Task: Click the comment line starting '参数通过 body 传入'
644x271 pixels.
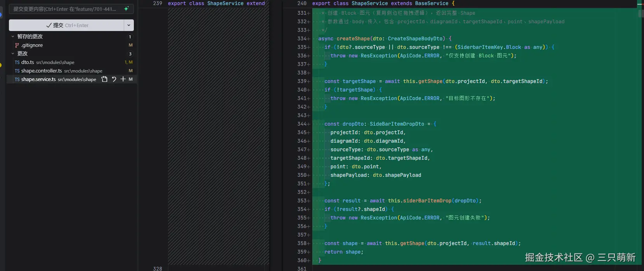Action: [443, 21]
